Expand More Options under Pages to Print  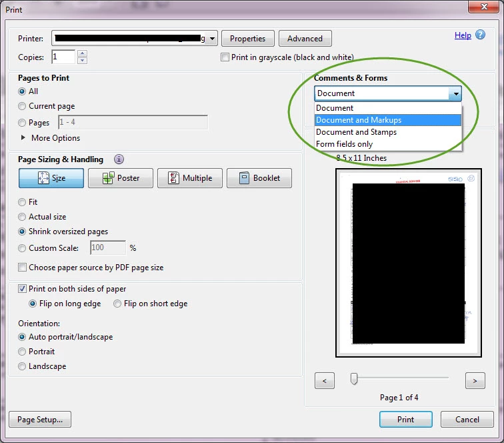click(x=23, y=137)
